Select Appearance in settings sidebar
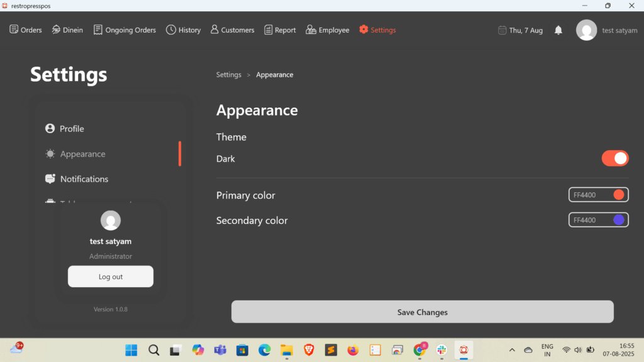Image resolution: width=644 pixels, height=362 pixels. 82,154
